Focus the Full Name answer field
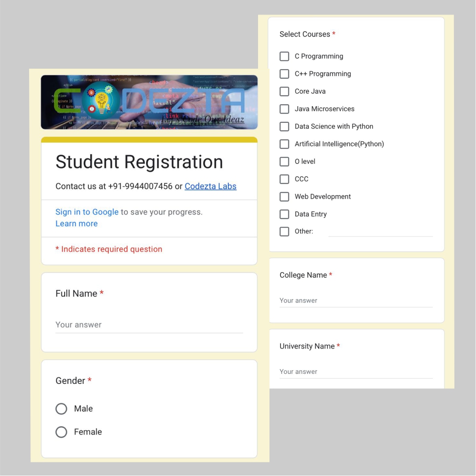This screenshot has width=476, height=476. 149,325
